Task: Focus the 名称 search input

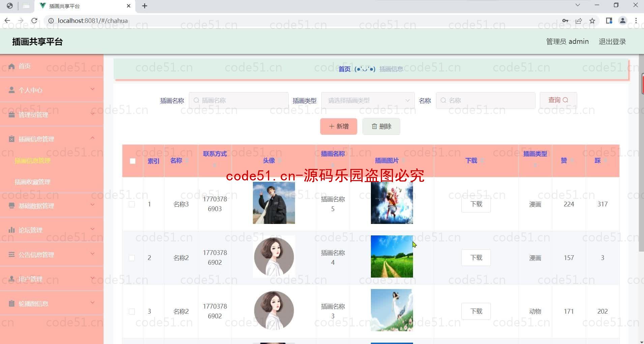Action: (486, 101)
